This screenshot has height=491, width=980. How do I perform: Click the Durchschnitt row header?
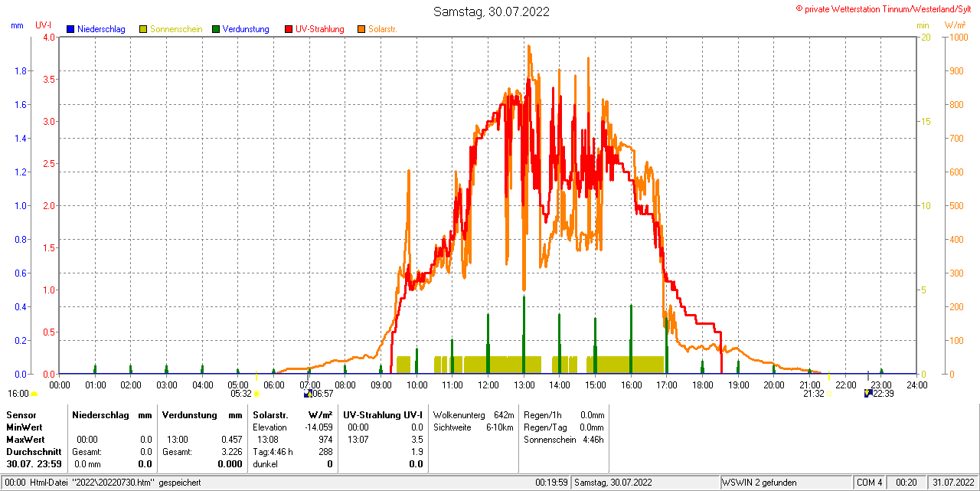coord(34,451)
